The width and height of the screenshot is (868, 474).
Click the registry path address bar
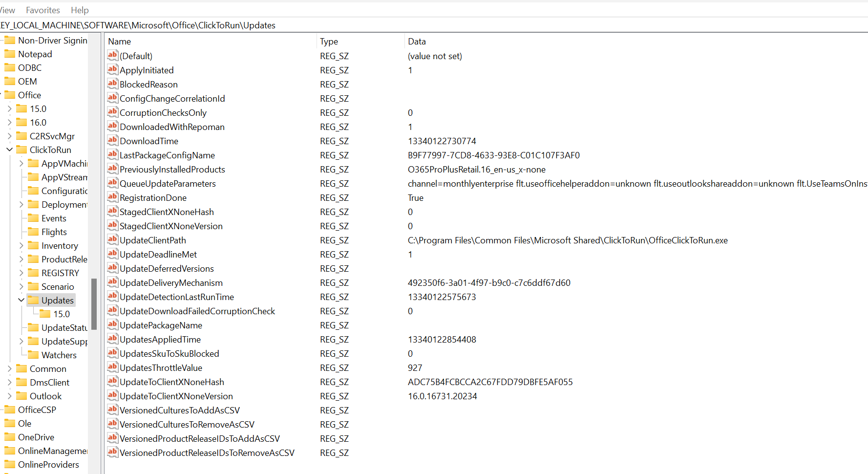point(434,25)
